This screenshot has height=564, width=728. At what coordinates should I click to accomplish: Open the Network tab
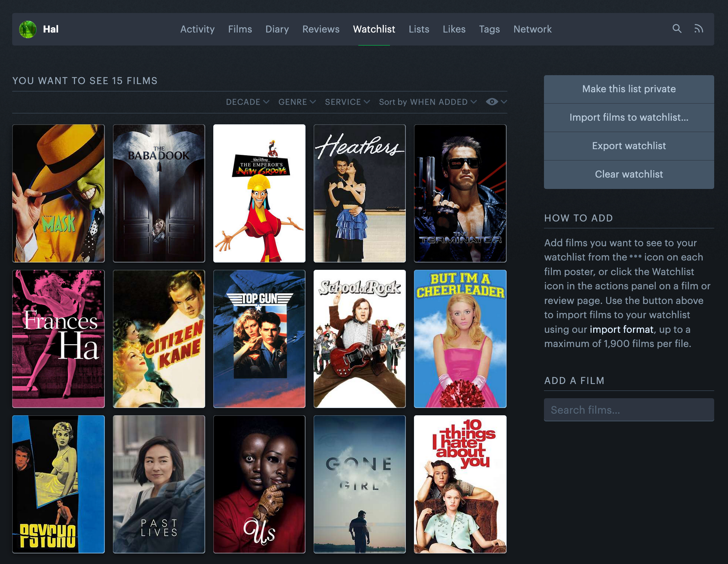click(532, 29)
